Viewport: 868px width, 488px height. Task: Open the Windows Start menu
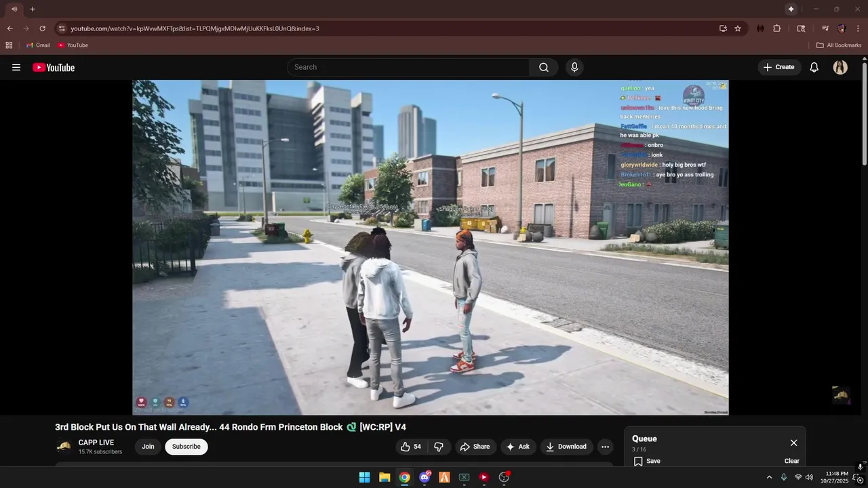[x=364, y=477]
